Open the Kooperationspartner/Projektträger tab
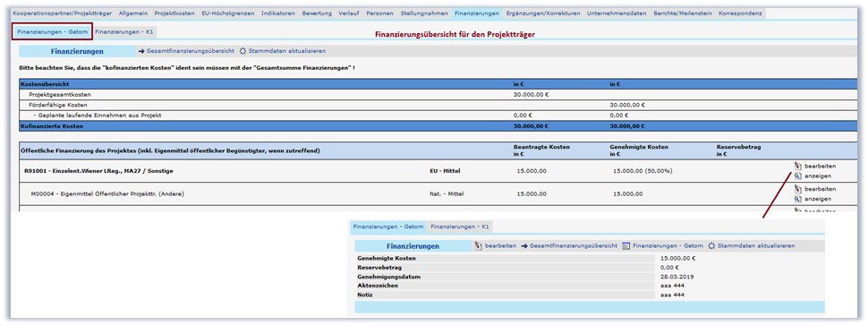The height and width of the screenshot is (326, 868). [x=63, y=13]
